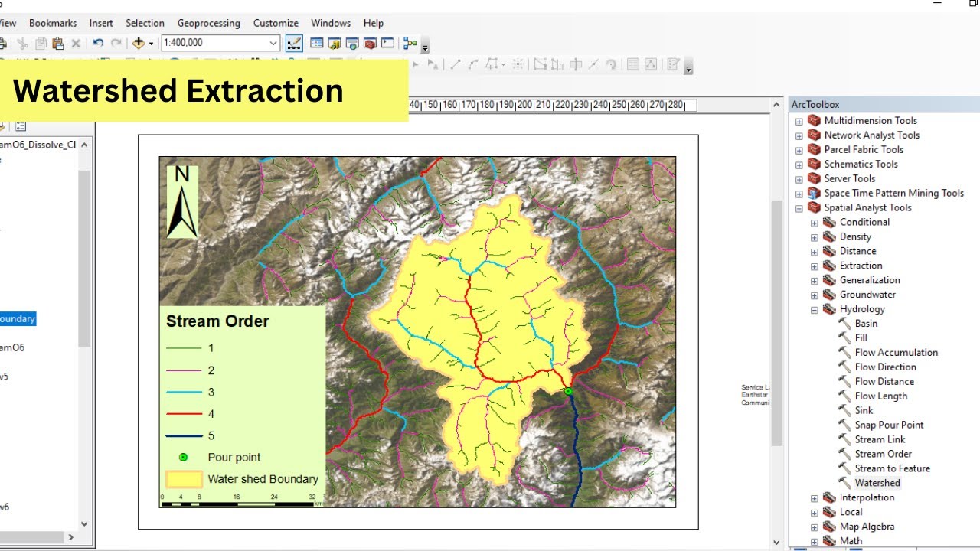This screenshot has height=551, width=980.
Task: Click the Redo arrow icon
Action: [116, 44]
